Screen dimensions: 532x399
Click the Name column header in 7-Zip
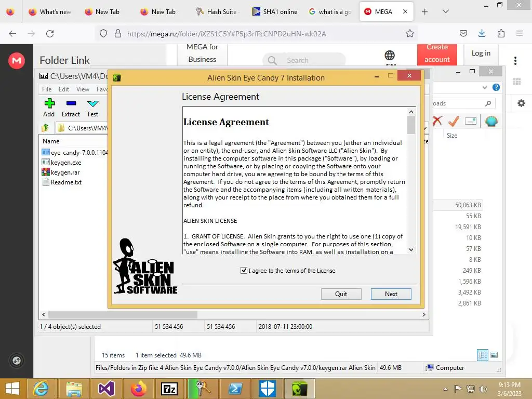[51, 141]
